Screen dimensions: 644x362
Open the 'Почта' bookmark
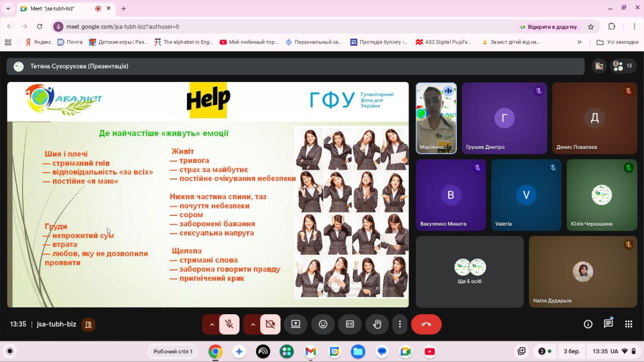click(x=70, y=42)
